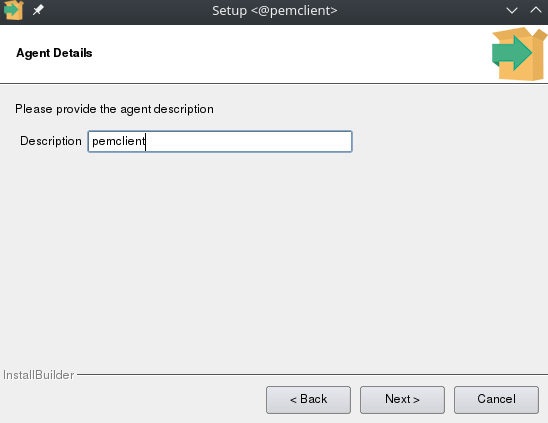Go to previous step with < Back
This screenshot has height=423, width=548.
[x=308, y=400]
